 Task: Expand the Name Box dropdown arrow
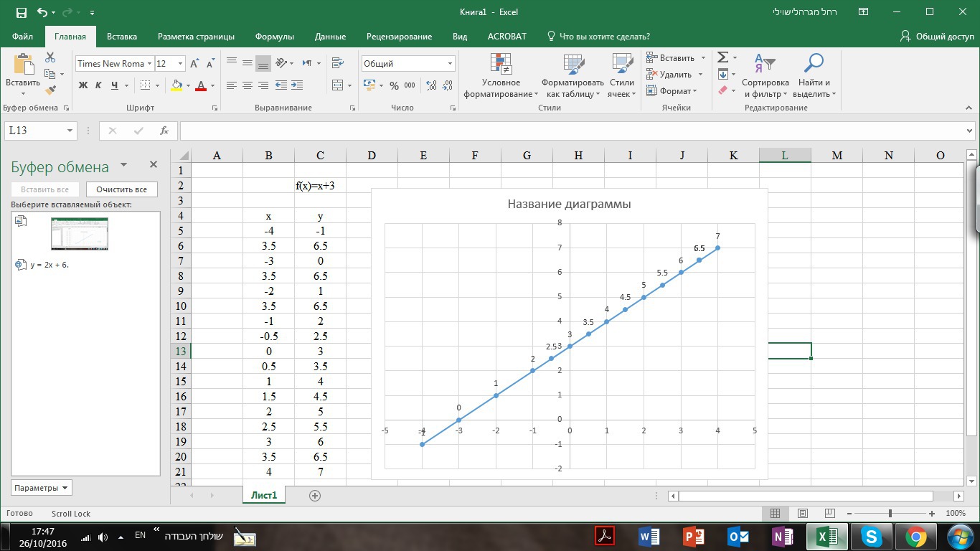pyautogui.click(x=70, y=131)
